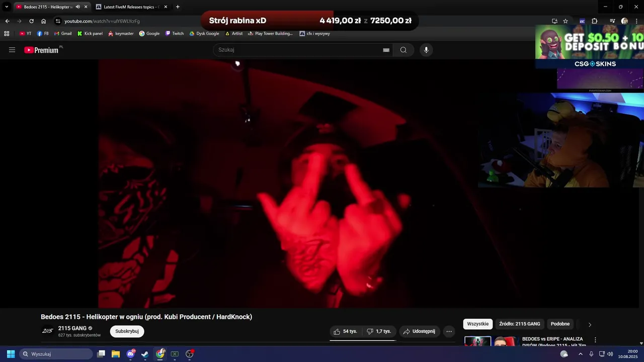
Task: Go to YouTube Premium home logo
Action: pyautogui.click(x=41, y=50)
